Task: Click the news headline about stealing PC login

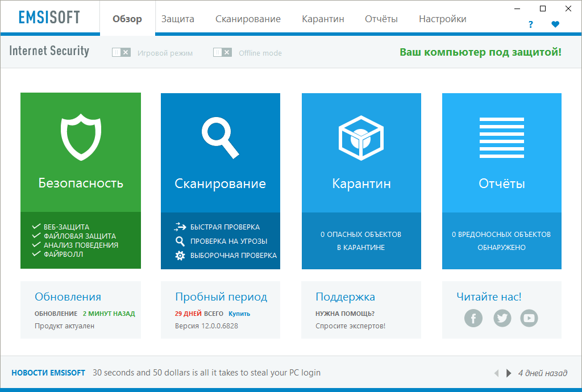Action: (x=206, y=373)
